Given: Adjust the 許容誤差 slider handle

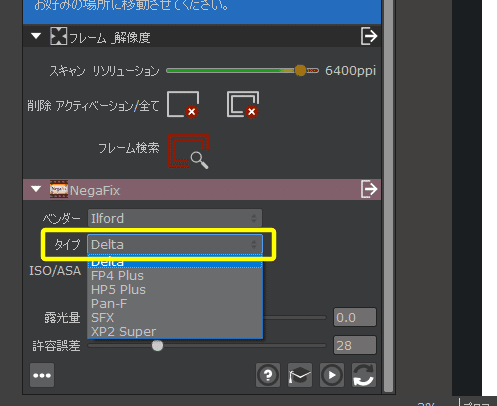Looking at the screenshot, I should coord(157,346).
